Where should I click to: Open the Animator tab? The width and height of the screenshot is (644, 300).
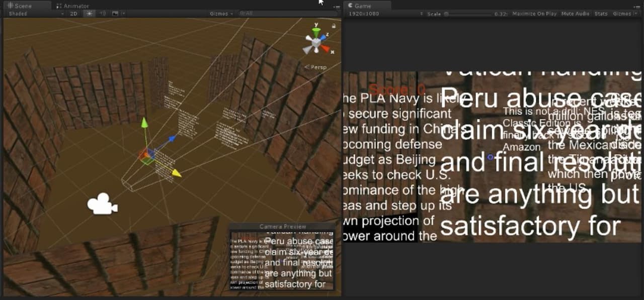72,6
